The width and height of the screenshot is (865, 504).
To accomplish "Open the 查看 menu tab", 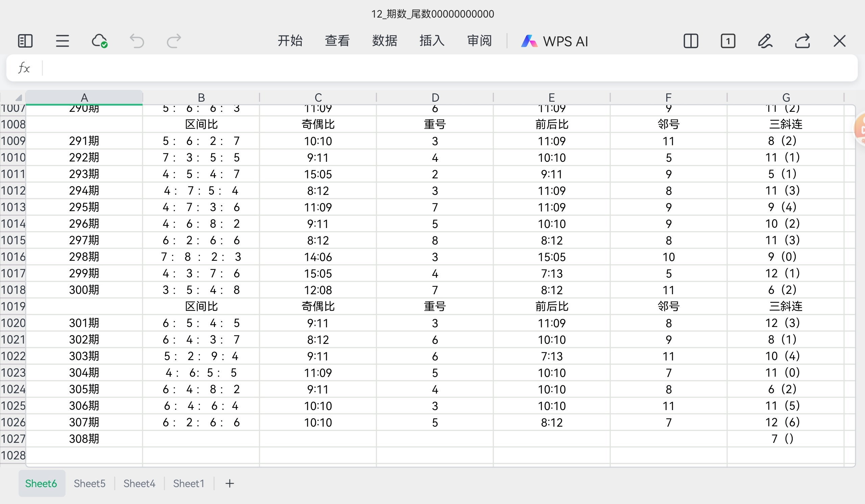I will [338, 41].
